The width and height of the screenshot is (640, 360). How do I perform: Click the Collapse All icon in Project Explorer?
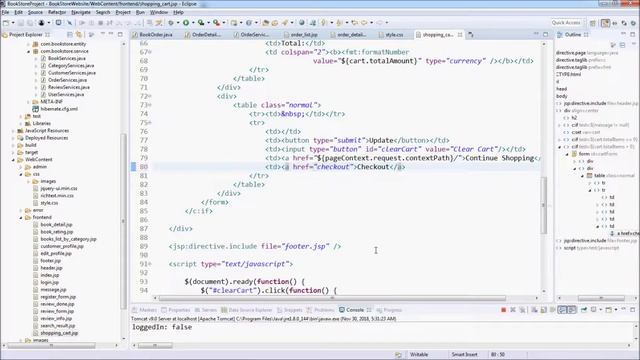click(70, 35)
